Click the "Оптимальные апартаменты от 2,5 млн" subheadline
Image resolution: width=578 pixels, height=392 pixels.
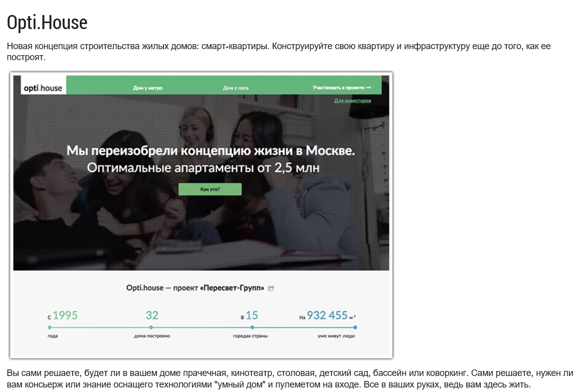[203, 167]
